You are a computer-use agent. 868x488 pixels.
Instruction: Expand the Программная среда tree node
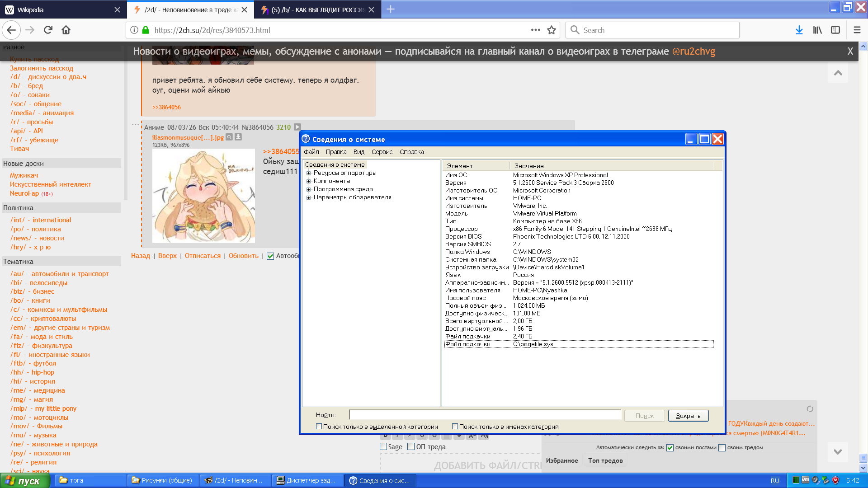(309, 189)
